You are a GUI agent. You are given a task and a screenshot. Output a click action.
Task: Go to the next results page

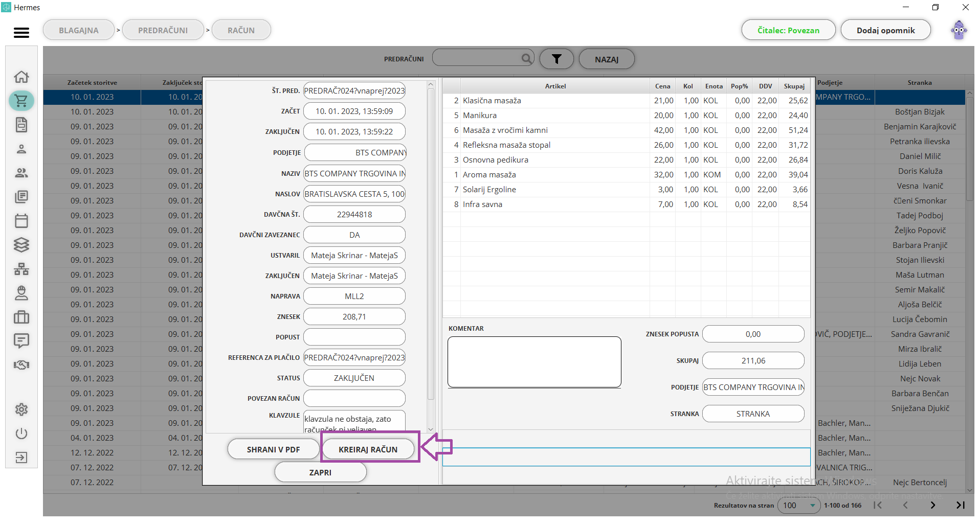click(933, 505)
